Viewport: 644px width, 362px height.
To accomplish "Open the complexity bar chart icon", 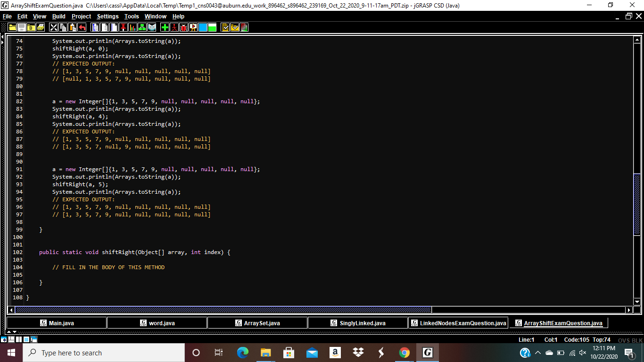I will tap(132, 27).
